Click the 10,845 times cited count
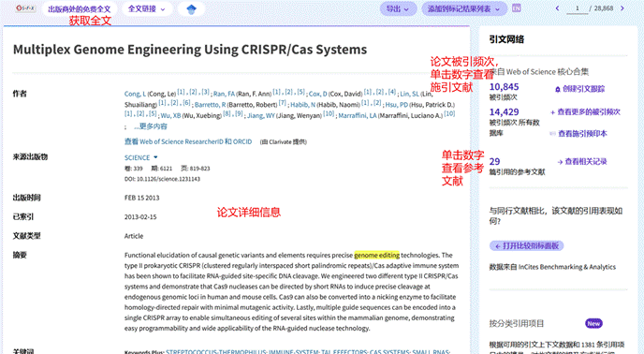This screenshot has height=354, width=644. 504,87
